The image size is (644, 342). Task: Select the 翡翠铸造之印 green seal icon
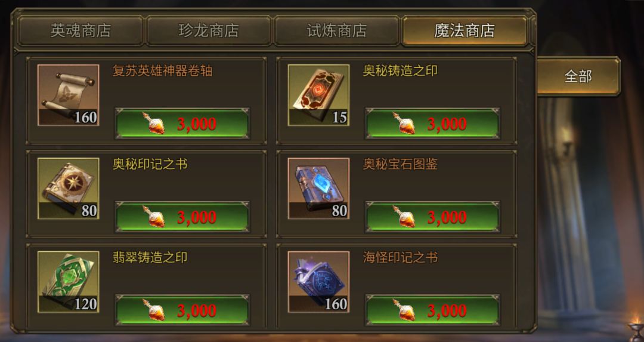[x=68, y=282]
